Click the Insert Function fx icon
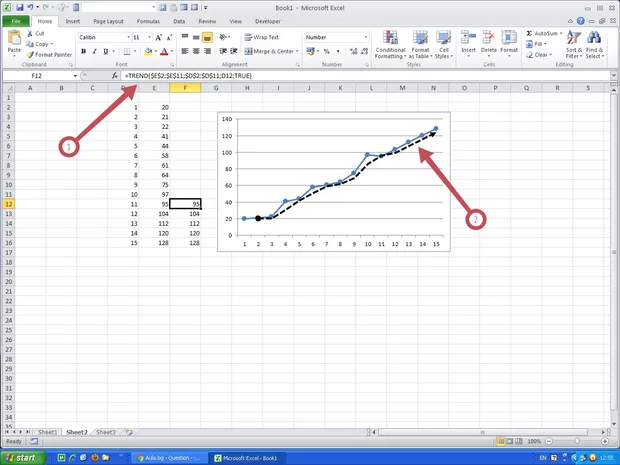This screenshot has height=465, width=620. pos(115,76)
